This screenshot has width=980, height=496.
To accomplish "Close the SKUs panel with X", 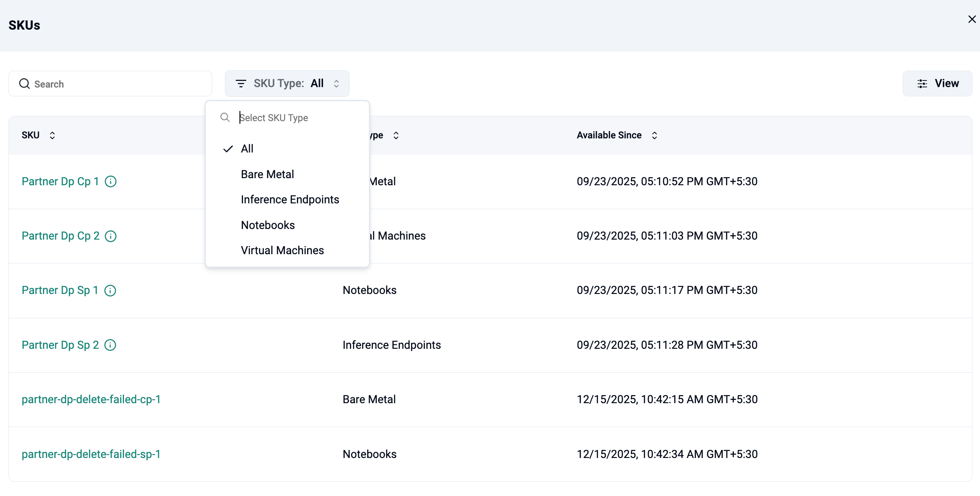I will coord(972,19).
